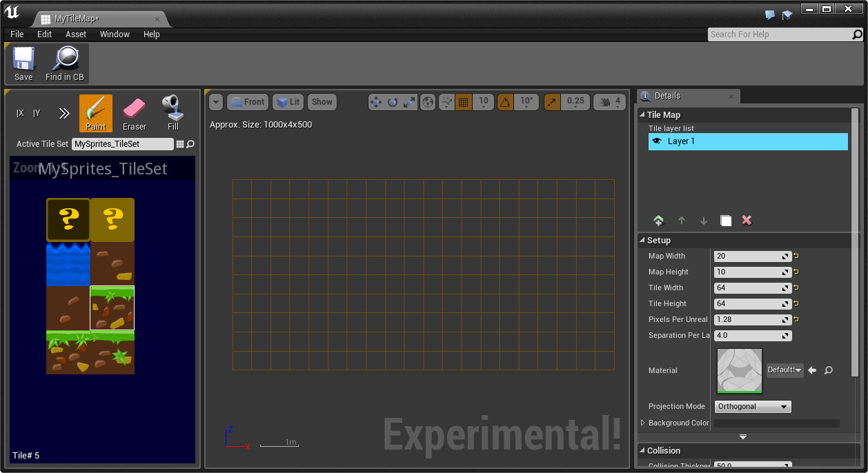This screenshot has height=473, width=868.
Task: Save the tile map asset
Action: point(23,63)
